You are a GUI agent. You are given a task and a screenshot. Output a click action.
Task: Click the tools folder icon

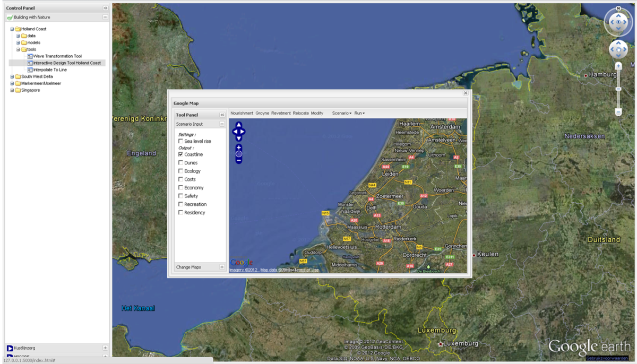(24, 49)
